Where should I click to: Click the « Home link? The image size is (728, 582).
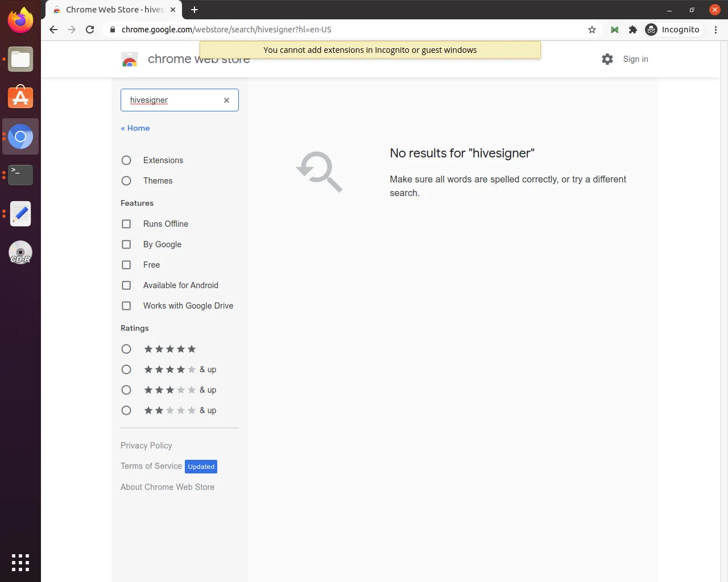click(135, 128)
